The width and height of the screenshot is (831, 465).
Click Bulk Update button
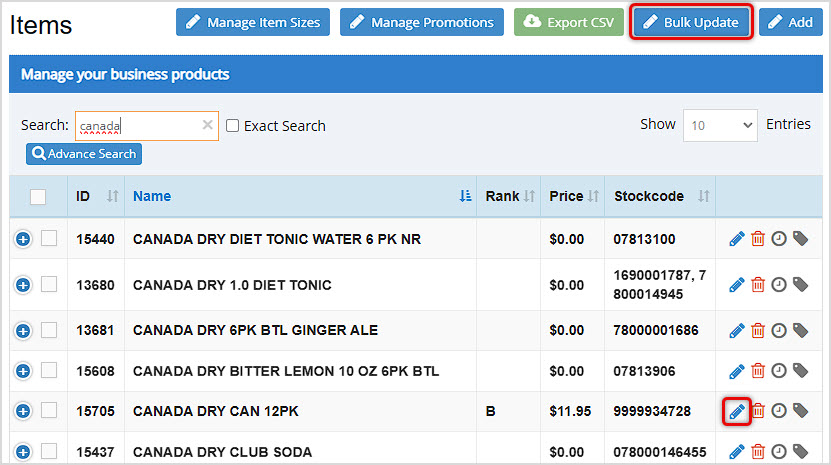(x=691, y=22)
